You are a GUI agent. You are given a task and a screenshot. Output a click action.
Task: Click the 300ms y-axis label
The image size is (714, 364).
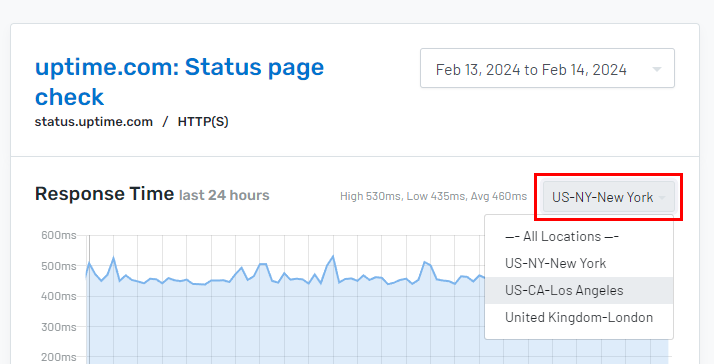(59, 327)
